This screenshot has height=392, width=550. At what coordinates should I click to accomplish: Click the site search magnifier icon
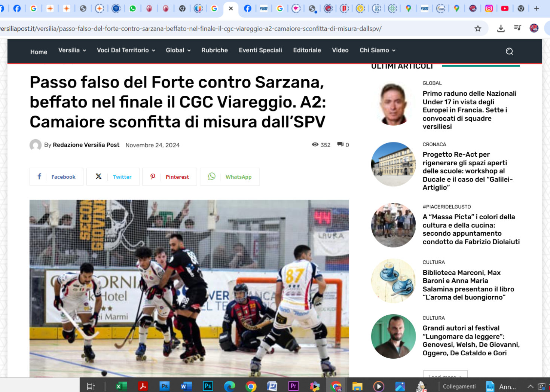509,51
